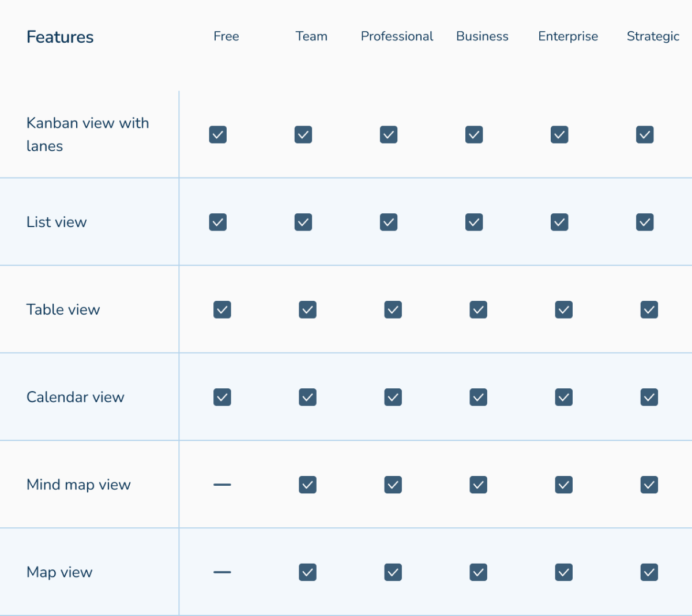Image resolution: width=692 pixels, height=616 pixels.
Task: Select the Free plan column header
Action: click(x=226, y=36)
